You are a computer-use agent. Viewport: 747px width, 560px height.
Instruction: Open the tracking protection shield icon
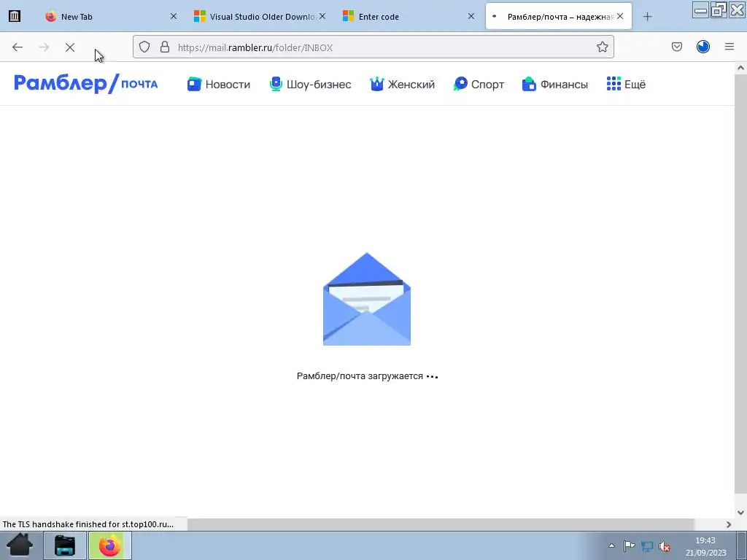click(144, 47)
